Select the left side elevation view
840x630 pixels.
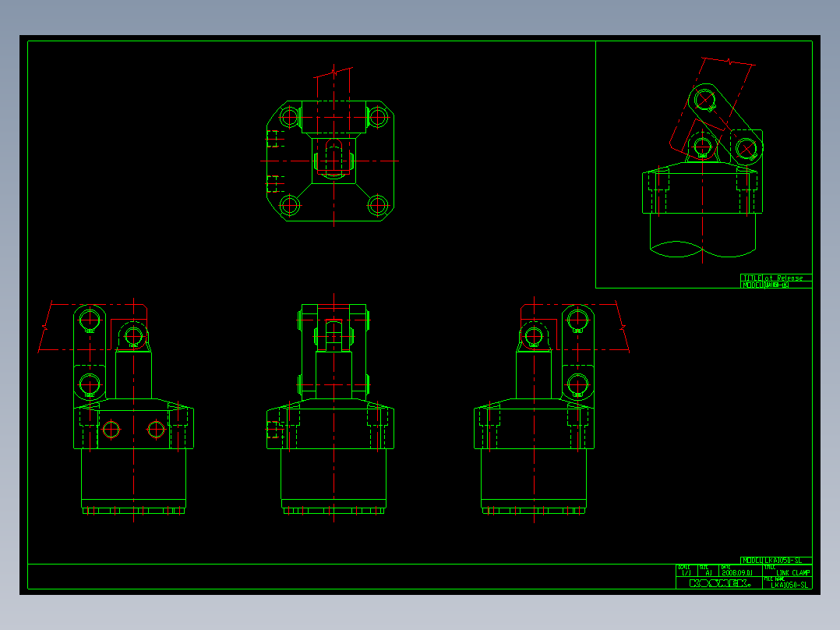click(133, 409)
